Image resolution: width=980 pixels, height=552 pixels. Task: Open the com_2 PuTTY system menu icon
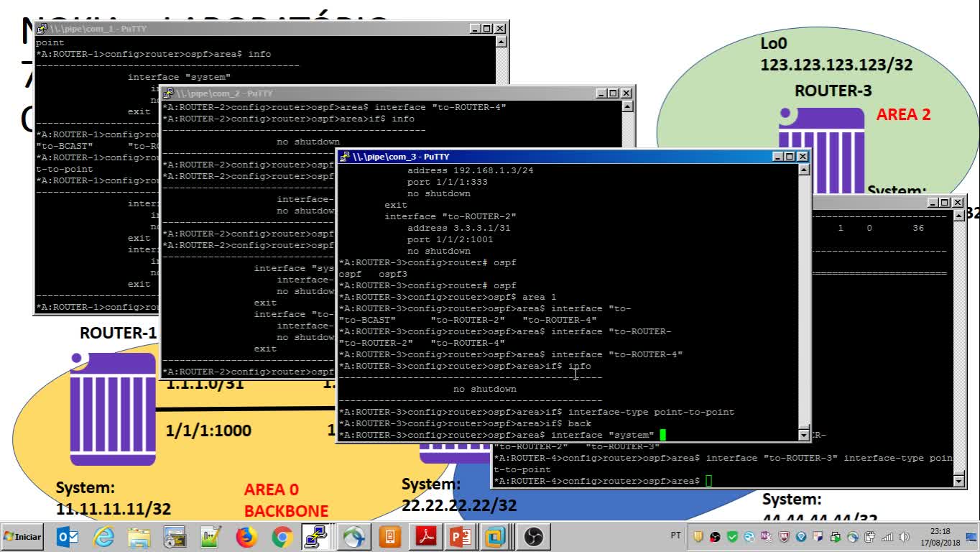(x=168, y=93)
